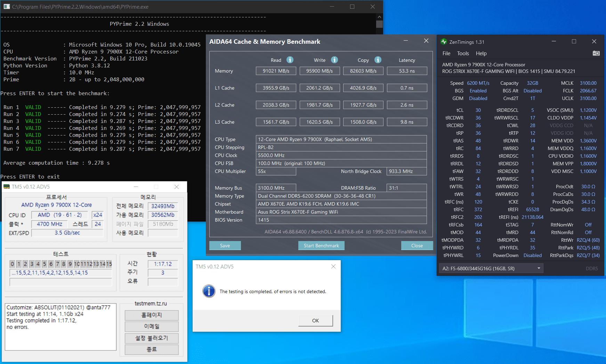Open the Tools menu in ZenTimings
The width and height of the screenshot is (606, 364).
click(463, 53)
